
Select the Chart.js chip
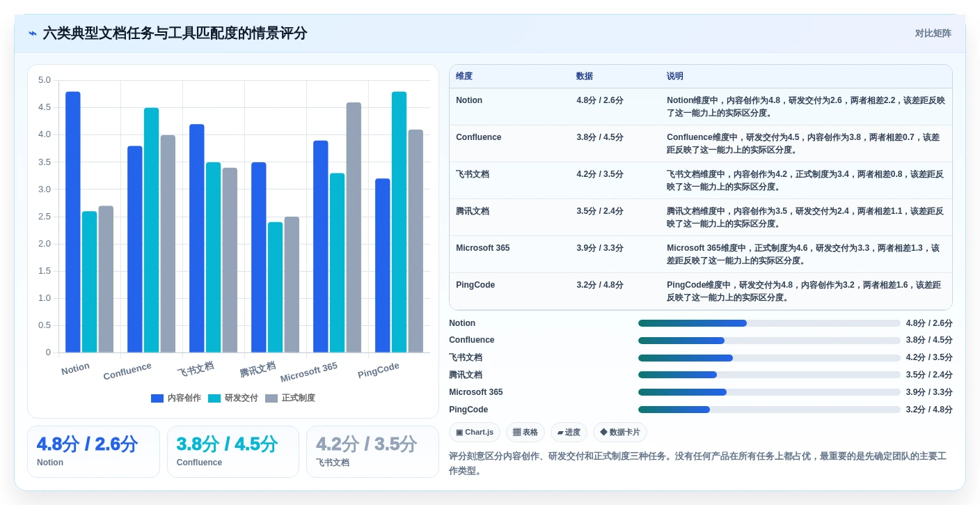[475, 433]
